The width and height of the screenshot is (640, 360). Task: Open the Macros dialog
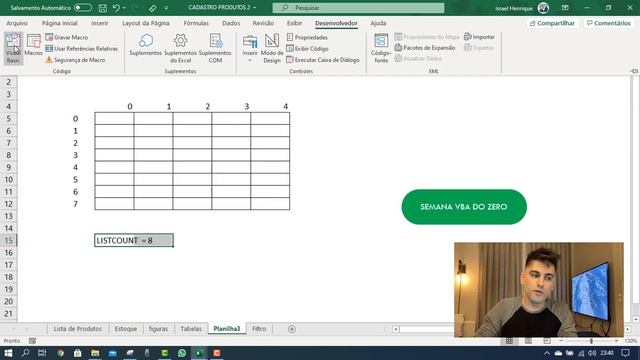33,46
